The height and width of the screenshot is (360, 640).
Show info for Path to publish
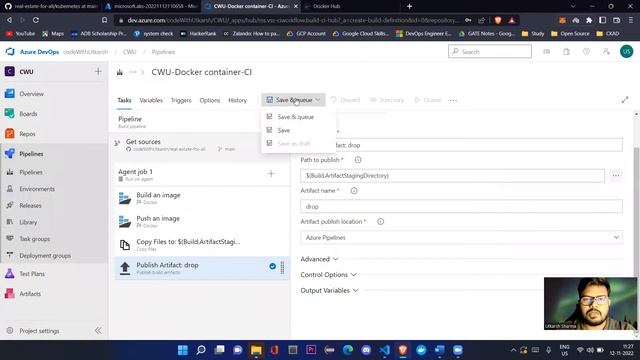[x=358, y=160]
